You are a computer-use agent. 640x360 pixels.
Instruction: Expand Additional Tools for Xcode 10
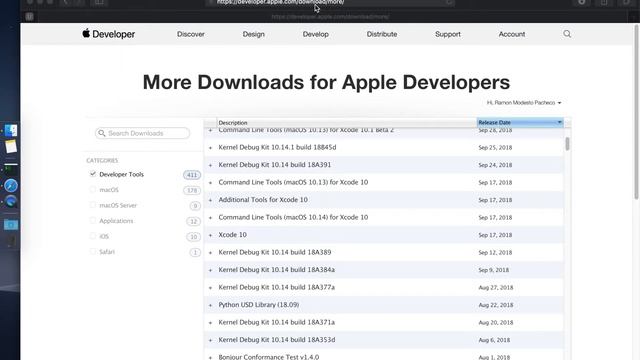tap(211, 200)
